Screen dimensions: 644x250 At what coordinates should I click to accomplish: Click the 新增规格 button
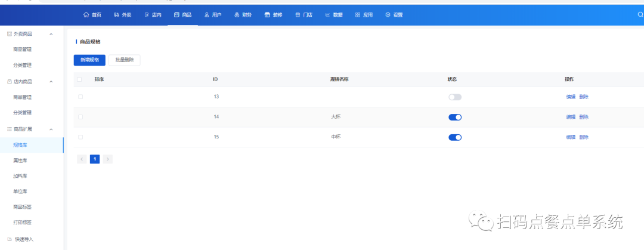(x=89, y=60)
